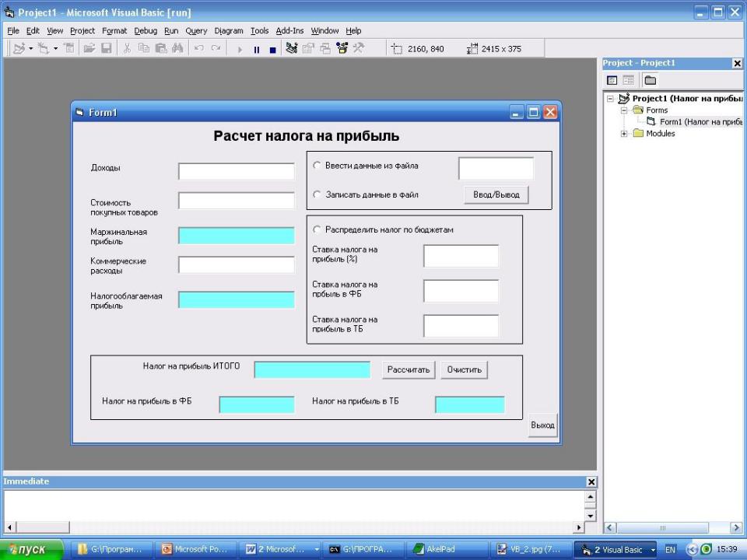Screen dimensions: 747x560
Task: Open the Project menu
Action: pos(82,31)
